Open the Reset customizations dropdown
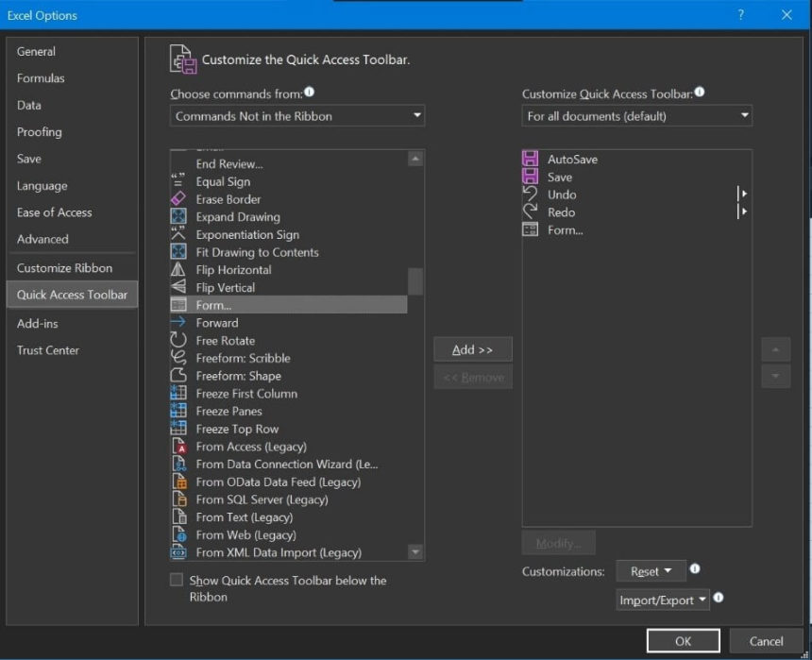Image resolution: width=812 pixels, height=660 pixels. coord(651,571)
